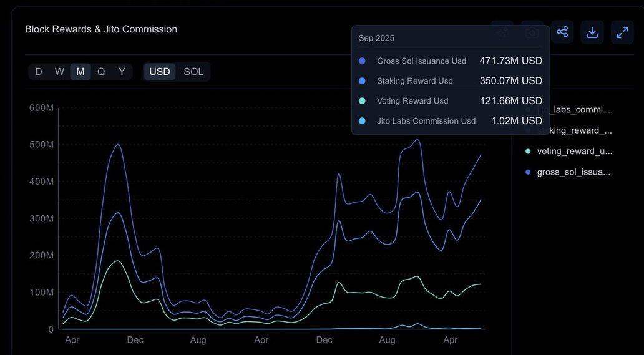Select the yearly (Y) interval
Image resolution: width=644 pixels, height=355 pixels.
tap(122, 72)
